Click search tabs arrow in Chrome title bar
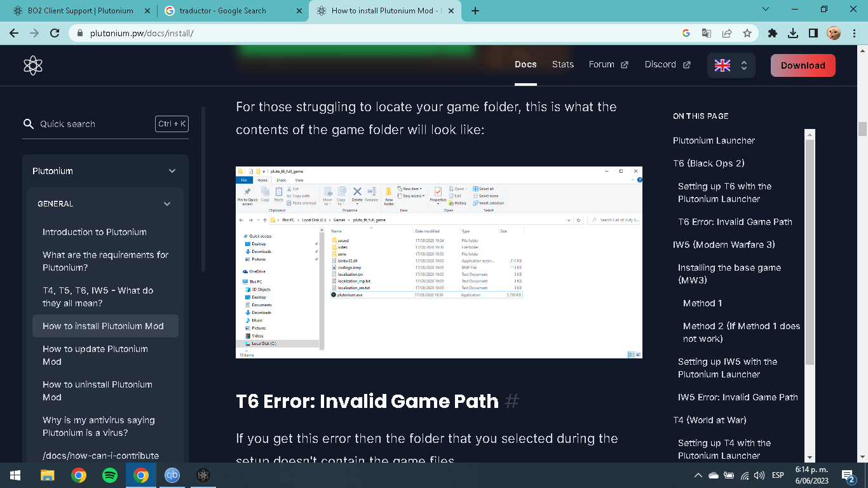 click(765, 10)
